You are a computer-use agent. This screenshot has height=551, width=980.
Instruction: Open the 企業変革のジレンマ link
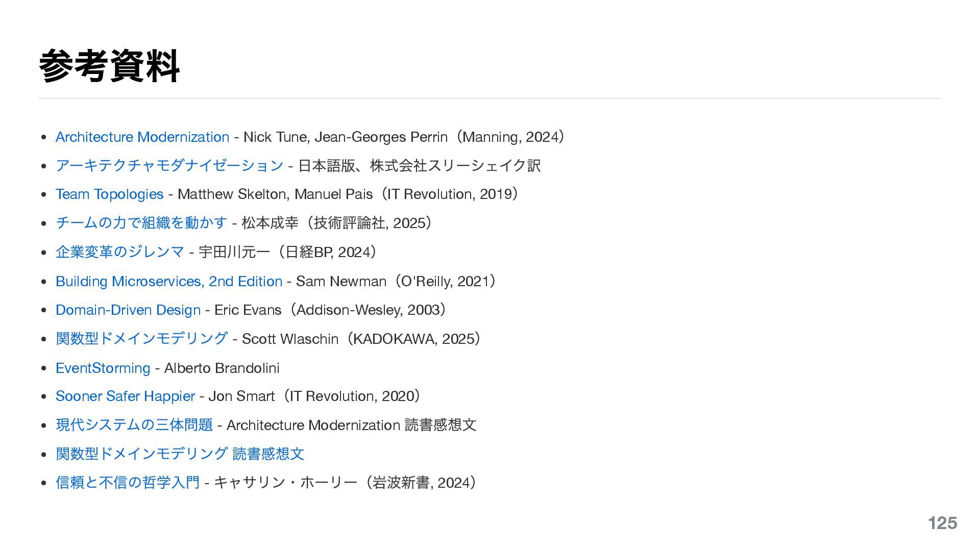point(120,252)
